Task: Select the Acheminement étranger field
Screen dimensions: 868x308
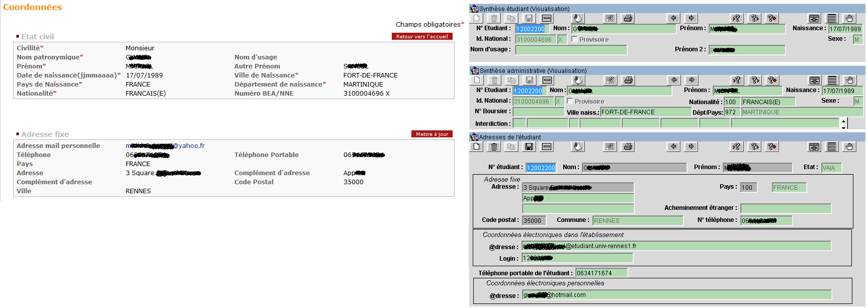Action: tap(785, 208)
